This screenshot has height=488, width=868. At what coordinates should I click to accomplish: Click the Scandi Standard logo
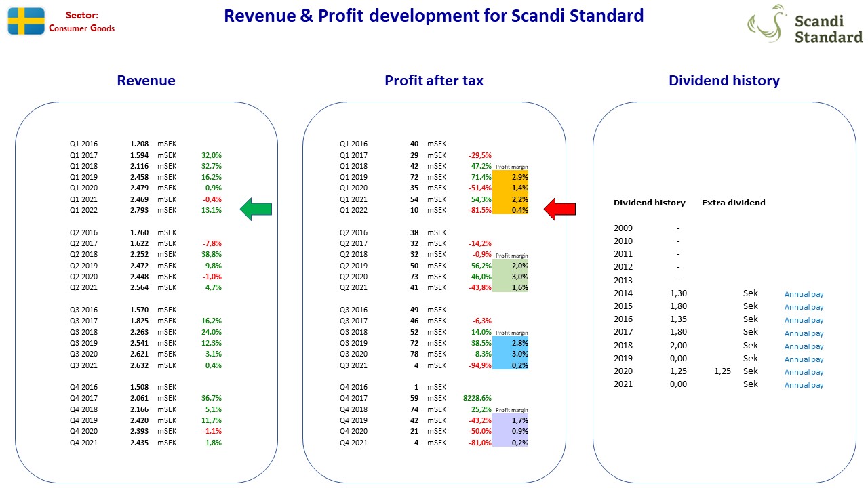pyautogui.click(x=804, y=24)
